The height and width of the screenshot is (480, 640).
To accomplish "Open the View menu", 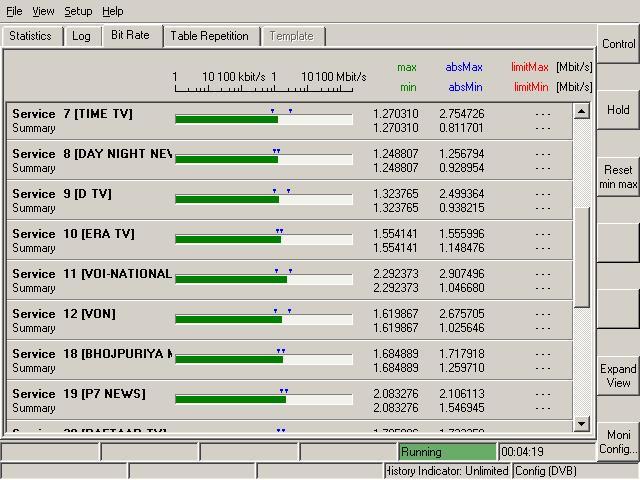I will [x=43, y=11].
